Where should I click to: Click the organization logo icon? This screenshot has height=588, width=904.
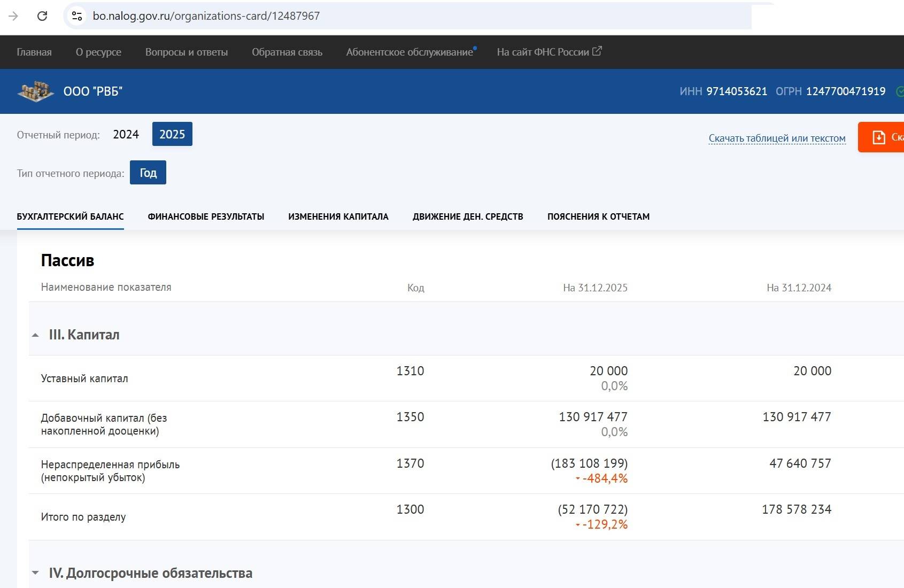35,91
